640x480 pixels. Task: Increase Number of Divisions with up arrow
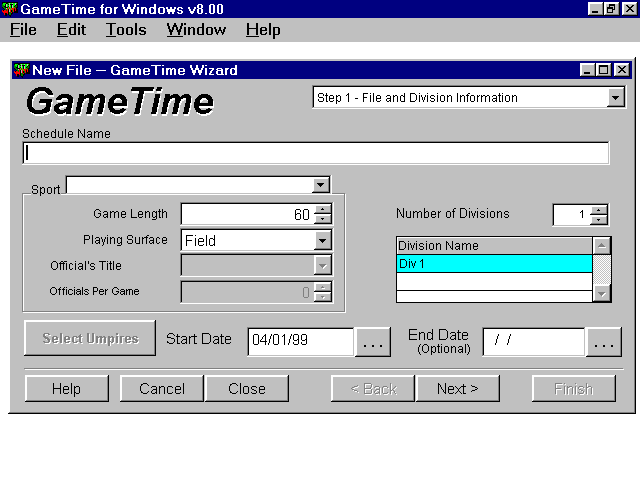[599, 210]
